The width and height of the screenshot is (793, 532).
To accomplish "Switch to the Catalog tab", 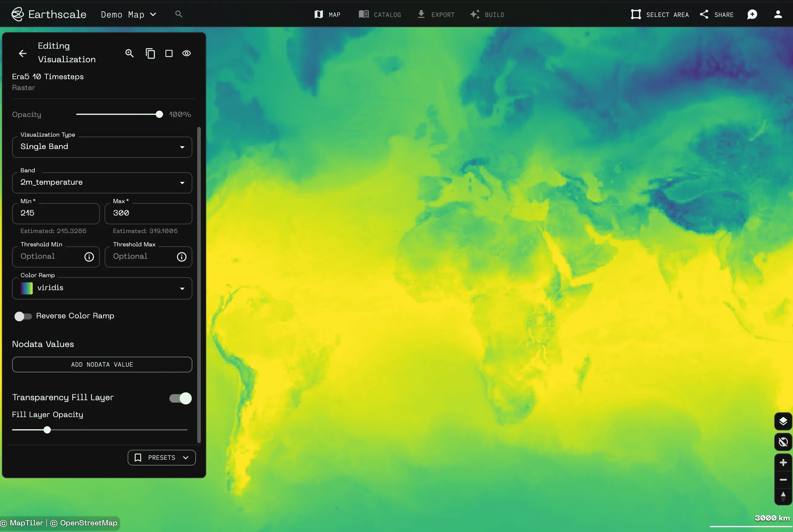I will 380,14.
